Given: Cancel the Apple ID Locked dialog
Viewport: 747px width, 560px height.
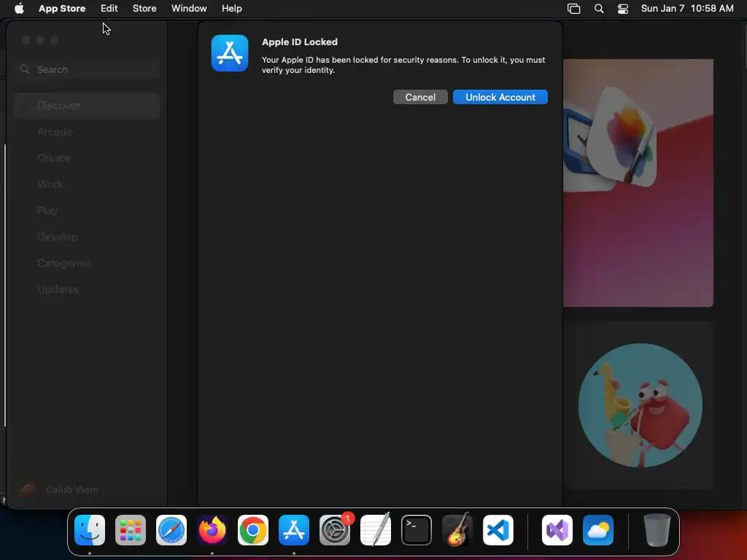Looking at the screenshot, I should tap(420, 97).
